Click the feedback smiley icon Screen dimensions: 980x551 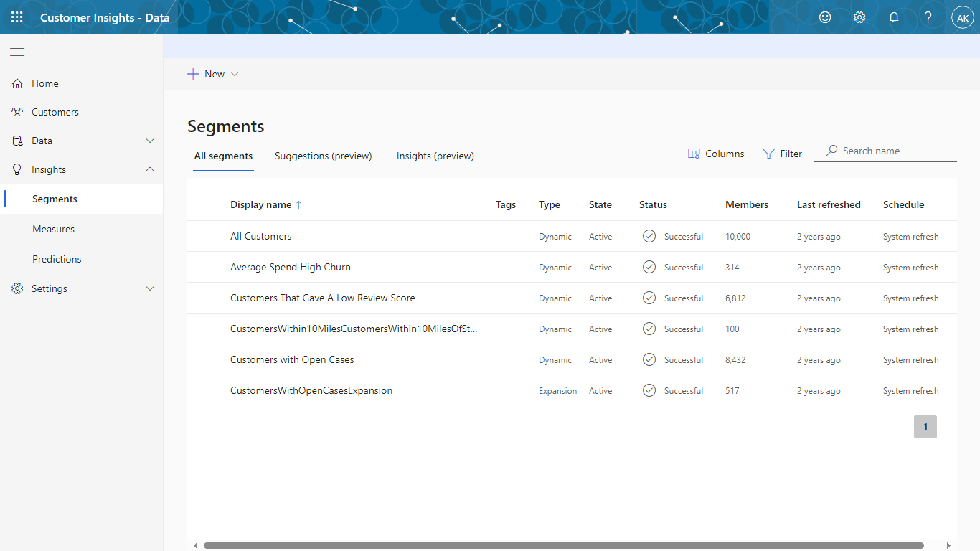825,17
